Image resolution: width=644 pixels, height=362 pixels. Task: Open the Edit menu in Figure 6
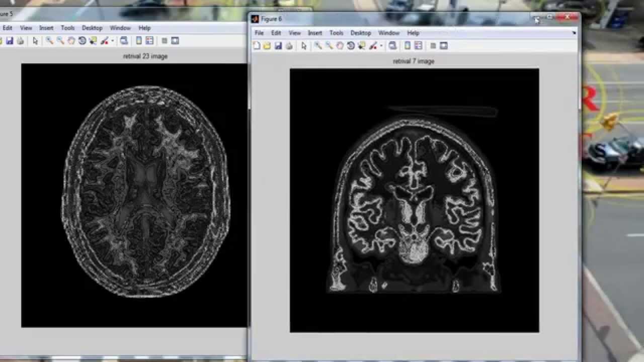point(276,33)
